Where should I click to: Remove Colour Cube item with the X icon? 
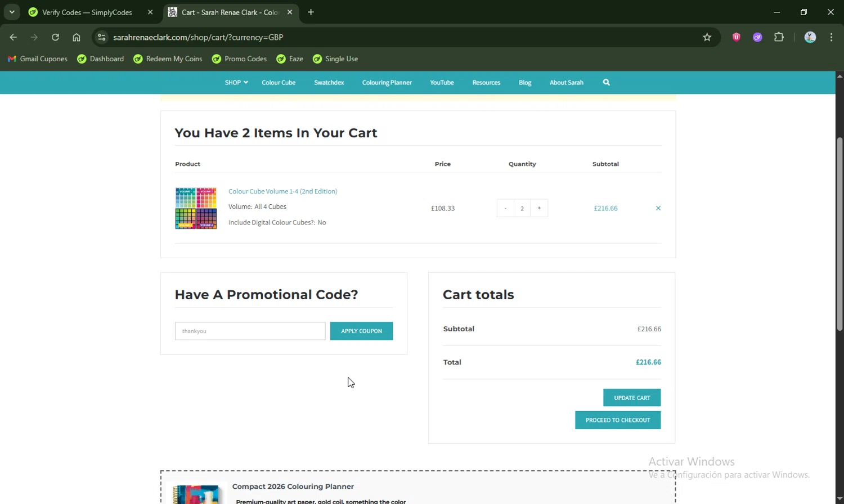click(658, 208)
